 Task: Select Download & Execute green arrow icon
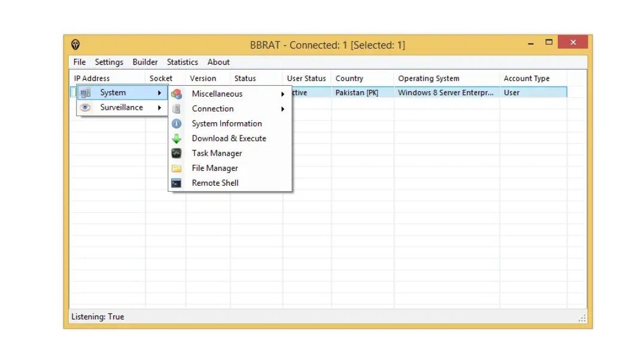click(177, 138)
